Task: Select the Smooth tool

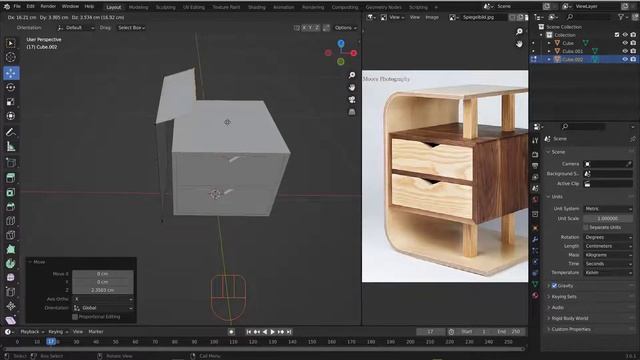Action: pos(11,278)
